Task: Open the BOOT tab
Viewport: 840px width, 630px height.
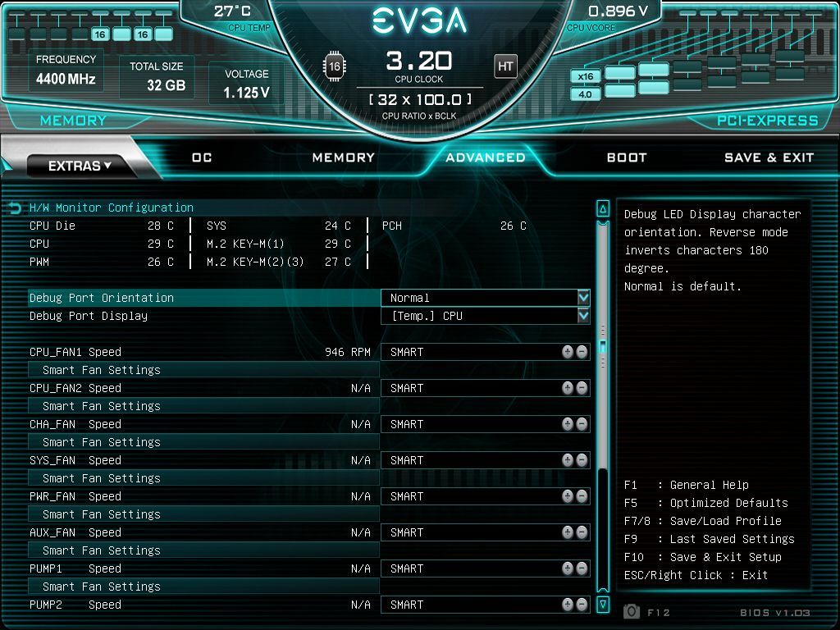Action: click(627, 157)
